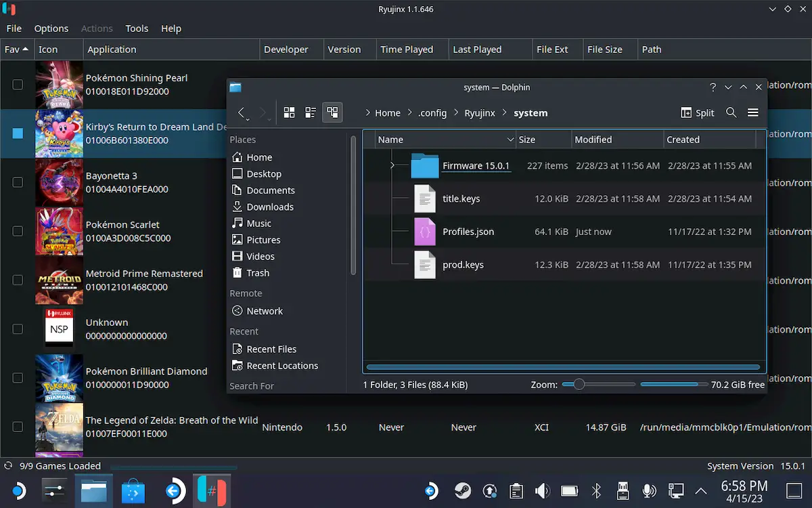
Task: Select Dolphin details view mode
Action: tap(332, 112)
